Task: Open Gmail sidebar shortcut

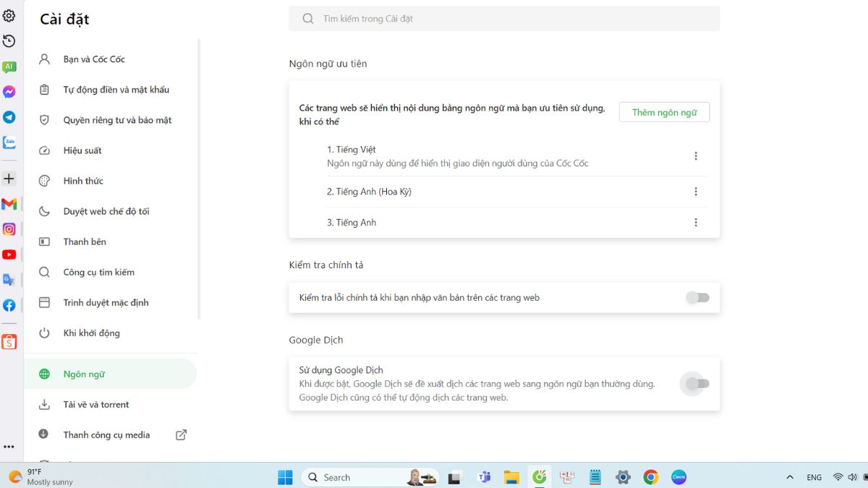Action: 9,204
